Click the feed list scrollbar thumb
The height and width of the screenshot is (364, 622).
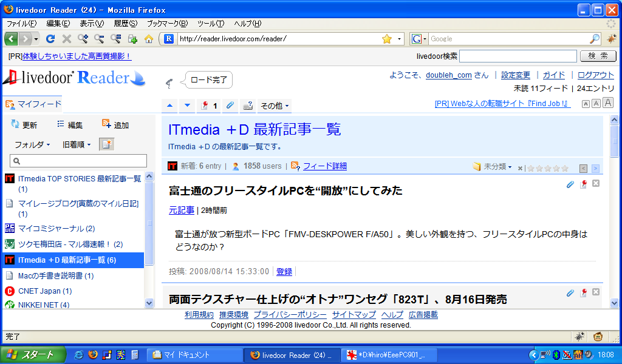point(149,223)
